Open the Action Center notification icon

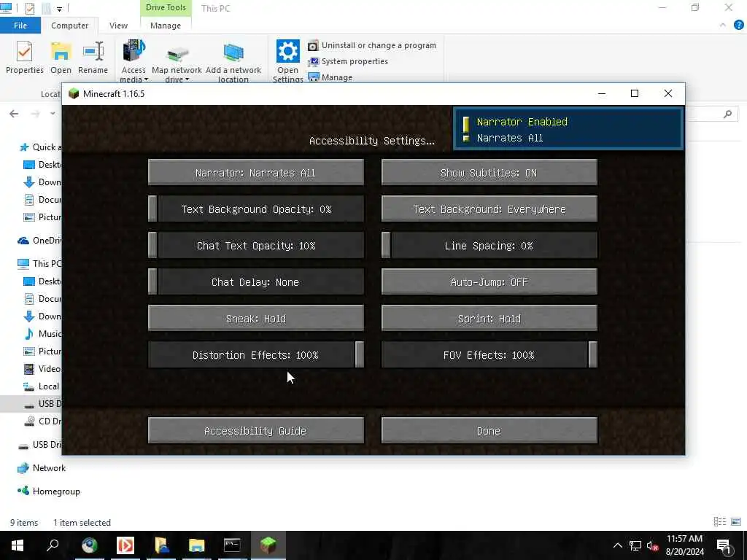pos(724,545)
